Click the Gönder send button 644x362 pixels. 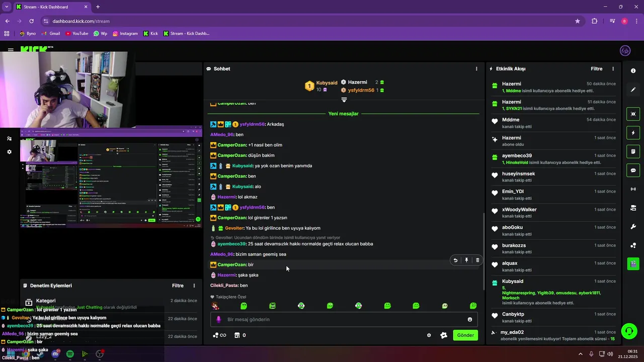coord(465,335)
